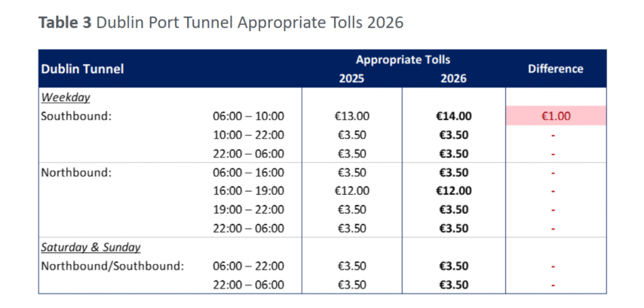Click the Saturday & Sunday section label

[x=90, y=247]
